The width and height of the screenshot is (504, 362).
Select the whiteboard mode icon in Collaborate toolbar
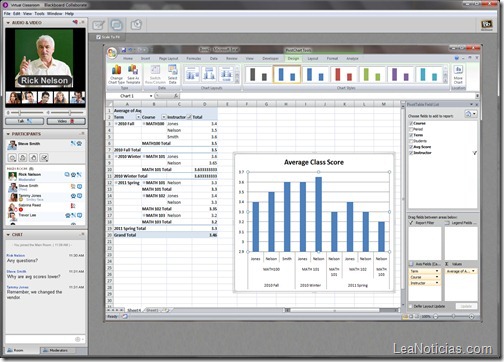click(99, 25)
